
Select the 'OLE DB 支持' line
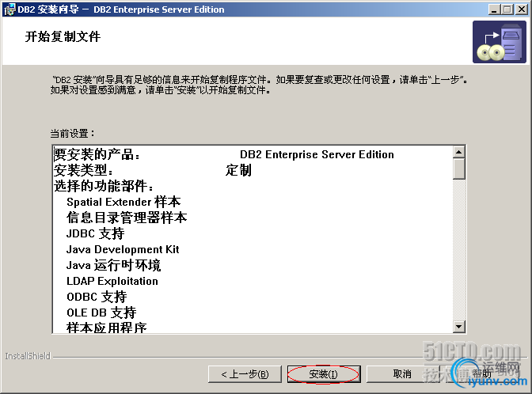point(101,313)
